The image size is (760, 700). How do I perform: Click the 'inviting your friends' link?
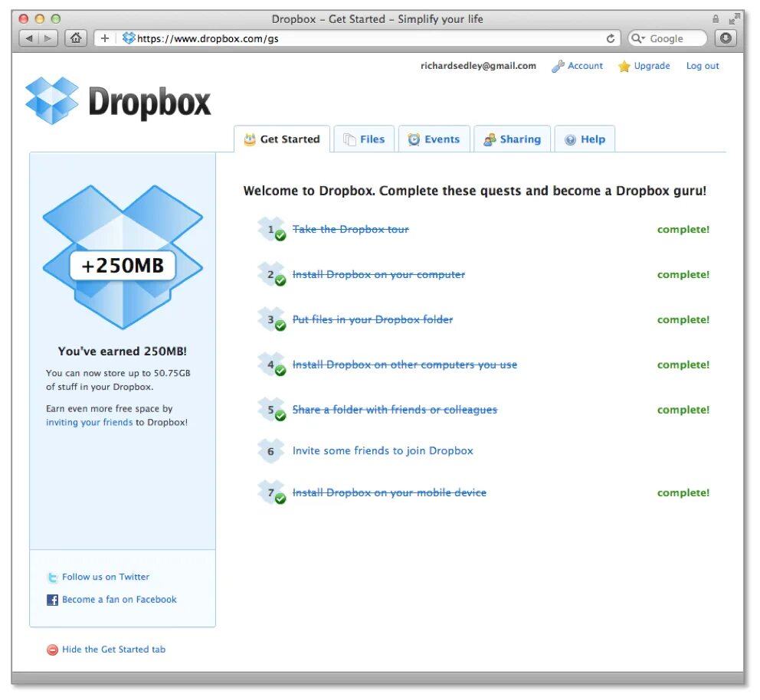[x=89, y=423]
